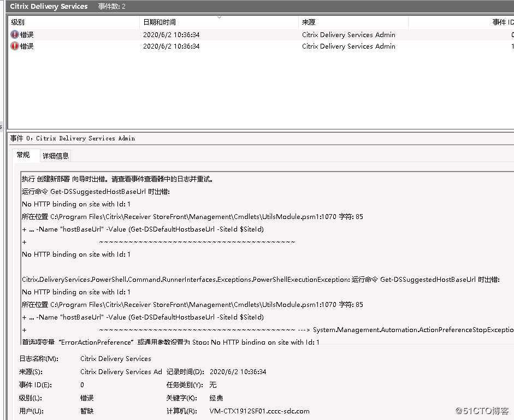The image size is (514, 420).
Task: Click the 事件 ID column header
Action: point(503,22)
